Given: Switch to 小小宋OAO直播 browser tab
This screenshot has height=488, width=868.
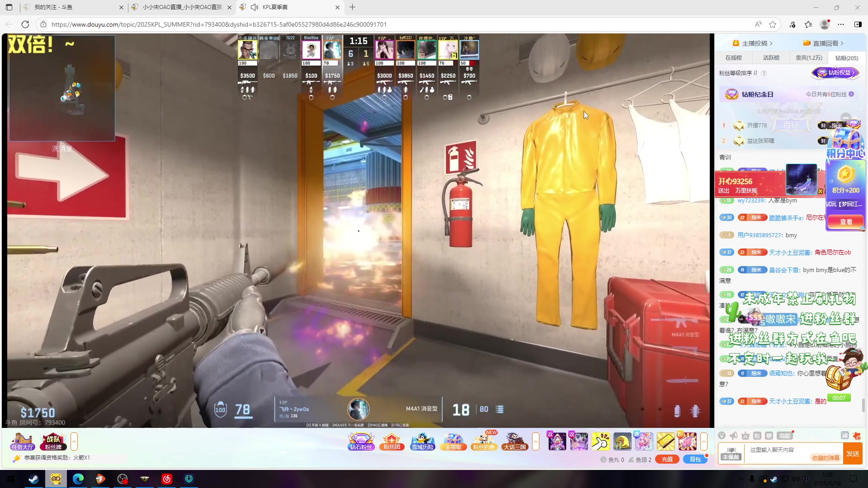Looking at the screenshot, I should pyautogui.click(x=181, y=7).
